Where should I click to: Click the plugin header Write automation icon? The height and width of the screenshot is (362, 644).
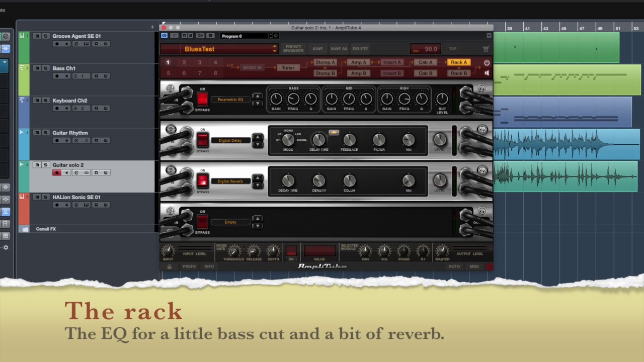(x=190, y=36)
